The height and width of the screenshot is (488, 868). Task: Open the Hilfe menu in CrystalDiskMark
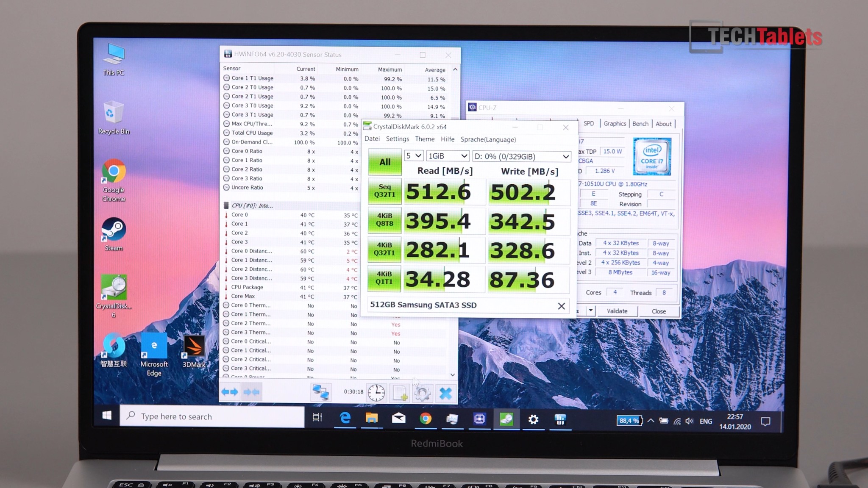(x=448, y=139)
